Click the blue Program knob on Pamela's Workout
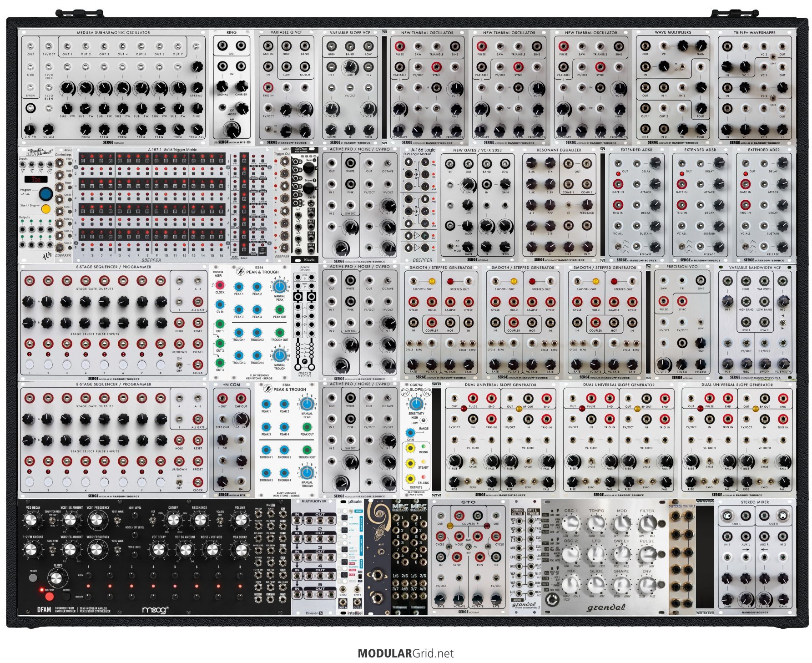The width and height of the screenshot is (812, 663). pos(45,194)
